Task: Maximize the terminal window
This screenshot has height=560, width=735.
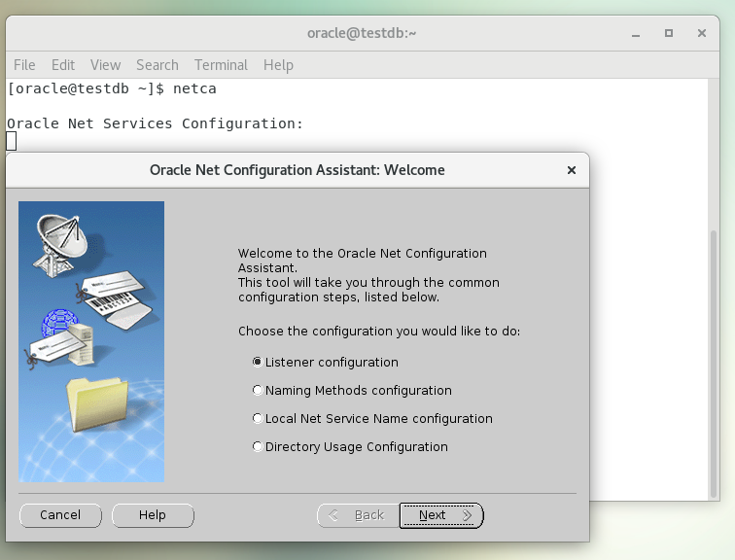Action: point(669,33)
